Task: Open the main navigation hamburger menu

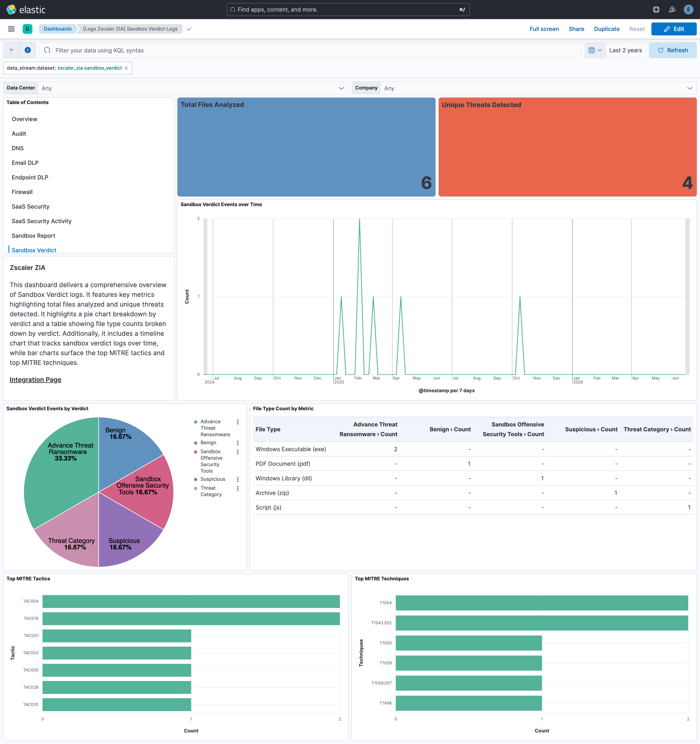Action: [11, 29]
